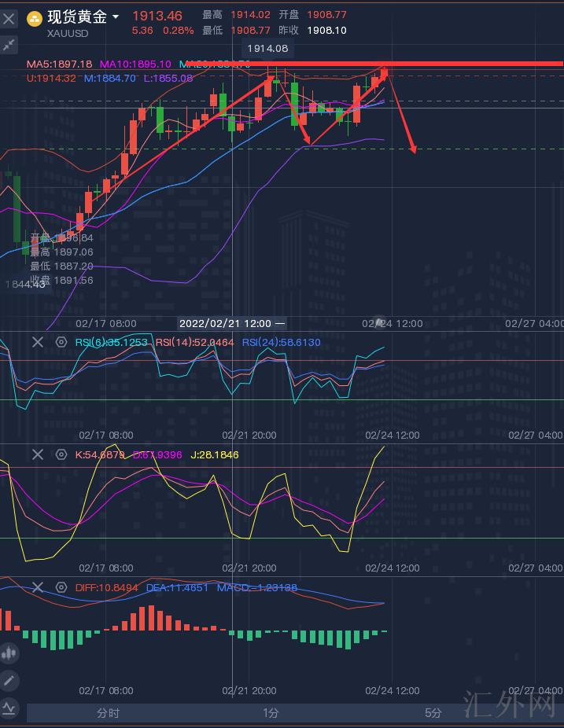Image resolution: width=564 pixels, height=728 pixels.
Task: Switch to the 5分 timeframe tab
Action: coord(433,713)
